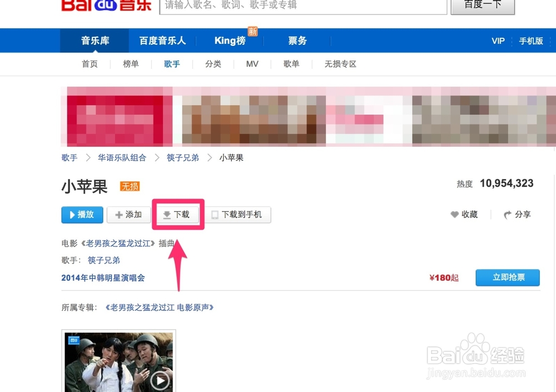Click the MV badge on video thumbnail
Viewport: 556px width, 392px height.
pos(74,340)
